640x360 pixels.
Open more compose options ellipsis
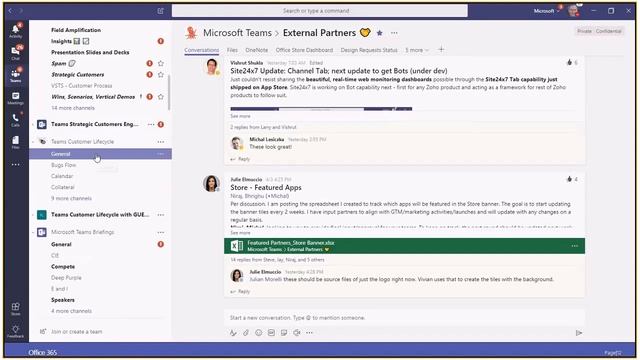(x=309, y=333)
